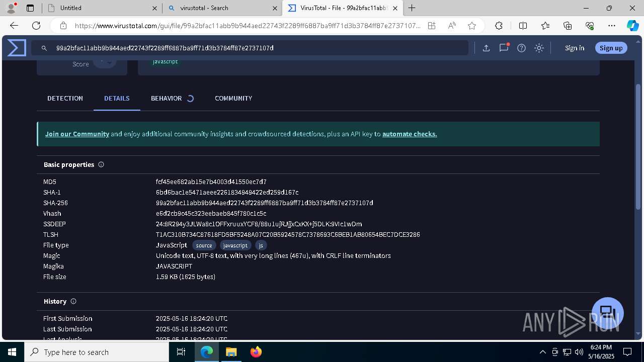Open the DETECTION tab

65,99
